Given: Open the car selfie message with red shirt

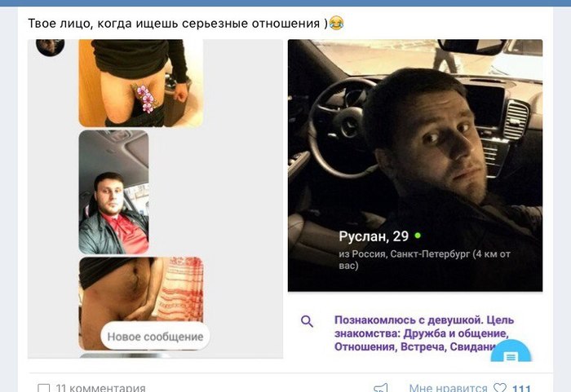Looking at the screenshot, I should (x=113, y=192).
